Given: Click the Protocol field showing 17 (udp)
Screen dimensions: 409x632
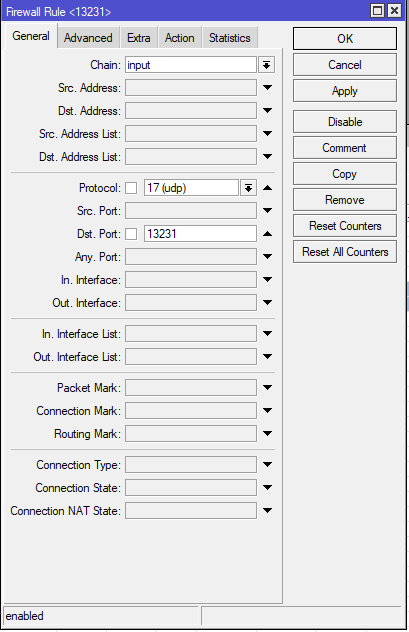Looking at the screenshot, I should tap(191, 188).
